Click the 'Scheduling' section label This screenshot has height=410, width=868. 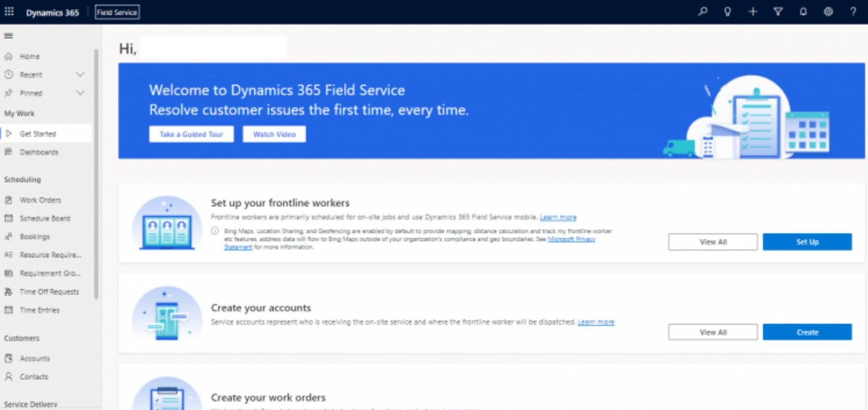[22, 180]
